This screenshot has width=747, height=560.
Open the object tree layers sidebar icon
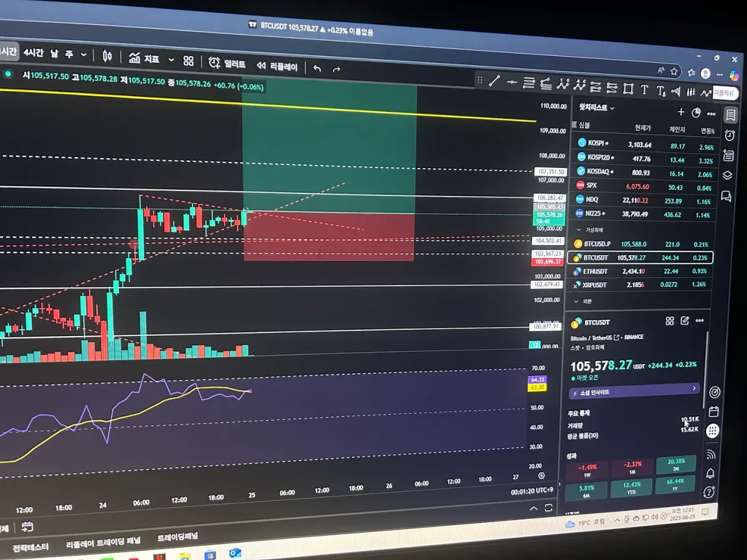pyautogui.click(x=728, y=175)
